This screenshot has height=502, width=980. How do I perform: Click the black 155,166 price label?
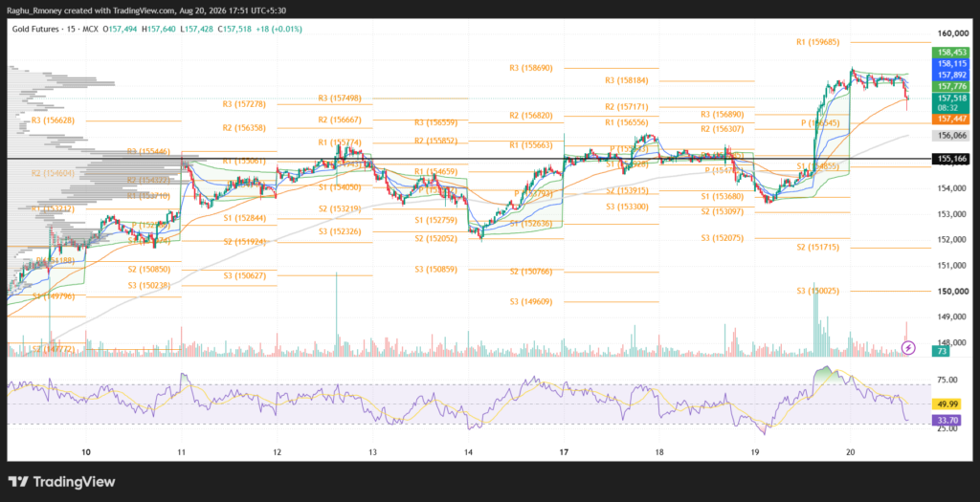tap(950, 160)
